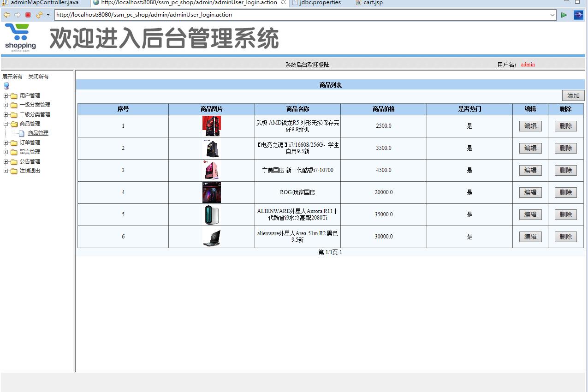Screen dimensions: 588x392
Task: Click 编辑 for ROG玩家国度 product
Action: point(530,192)
